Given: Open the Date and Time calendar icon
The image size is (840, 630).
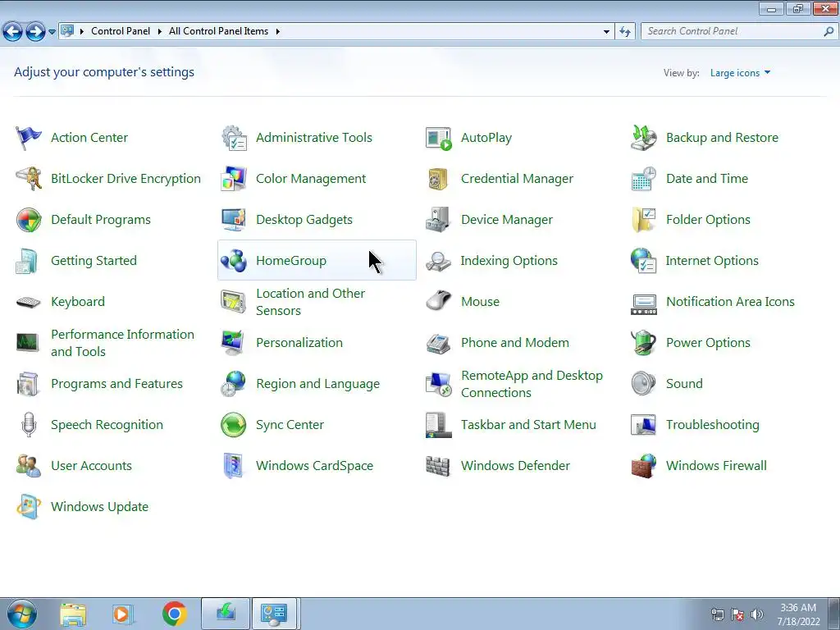Looking at the screenshot, I should click(643, 179).
